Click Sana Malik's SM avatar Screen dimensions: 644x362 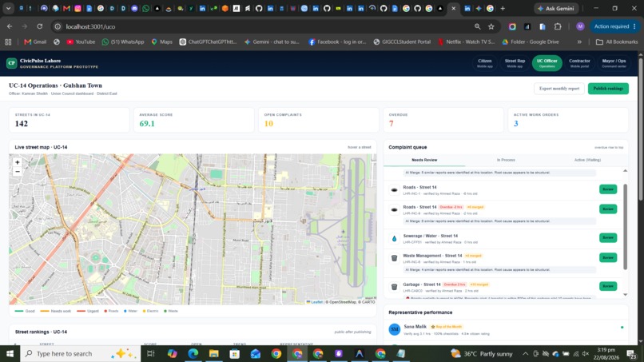pos(394,329)
